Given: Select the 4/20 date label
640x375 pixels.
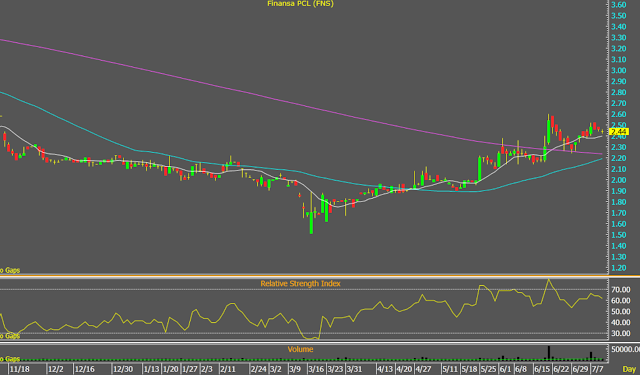Looking at the screenshot, I should coord(404,369).
